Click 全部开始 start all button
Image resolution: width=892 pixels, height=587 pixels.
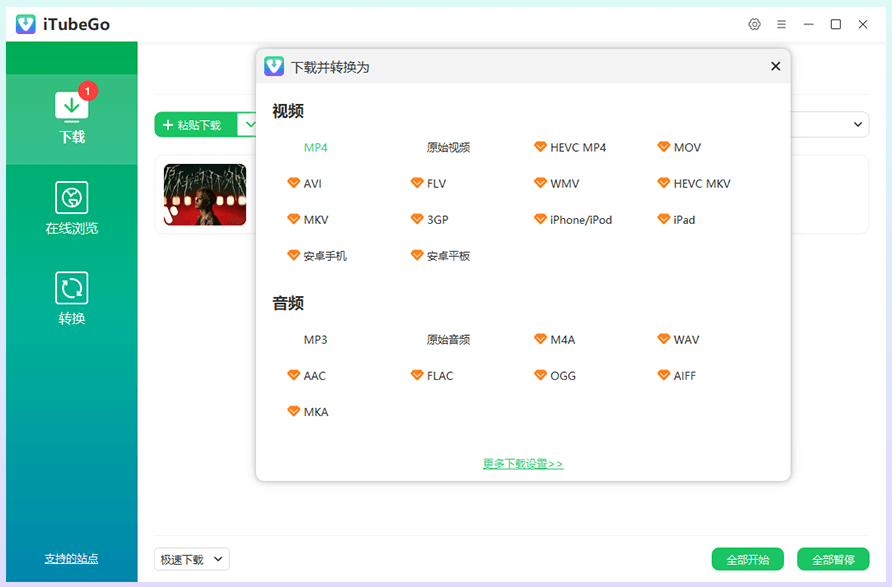[748, 560]
